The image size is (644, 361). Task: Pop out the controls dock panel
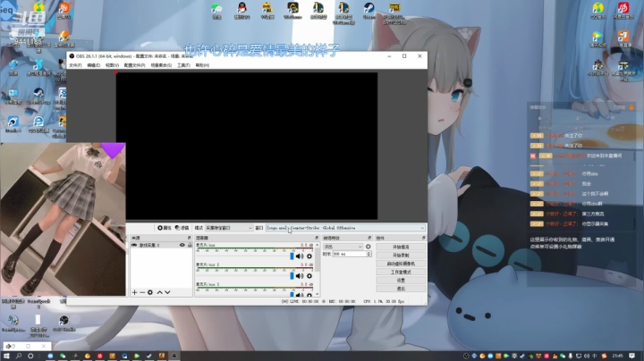423,238
